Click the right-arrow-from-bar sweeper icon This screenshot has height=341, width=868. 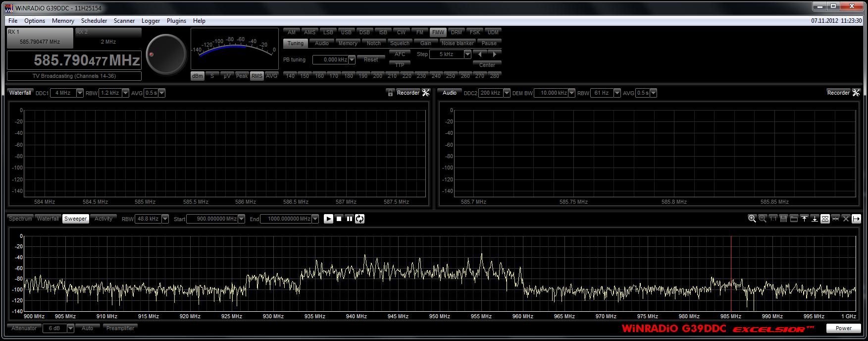tap(856, 219)
